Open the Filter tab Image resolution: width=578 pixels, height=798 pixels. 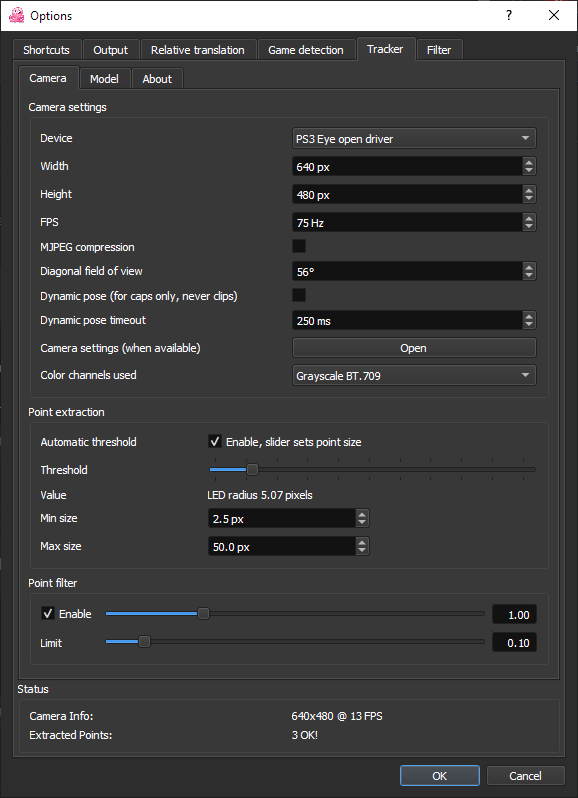point(439,50)
